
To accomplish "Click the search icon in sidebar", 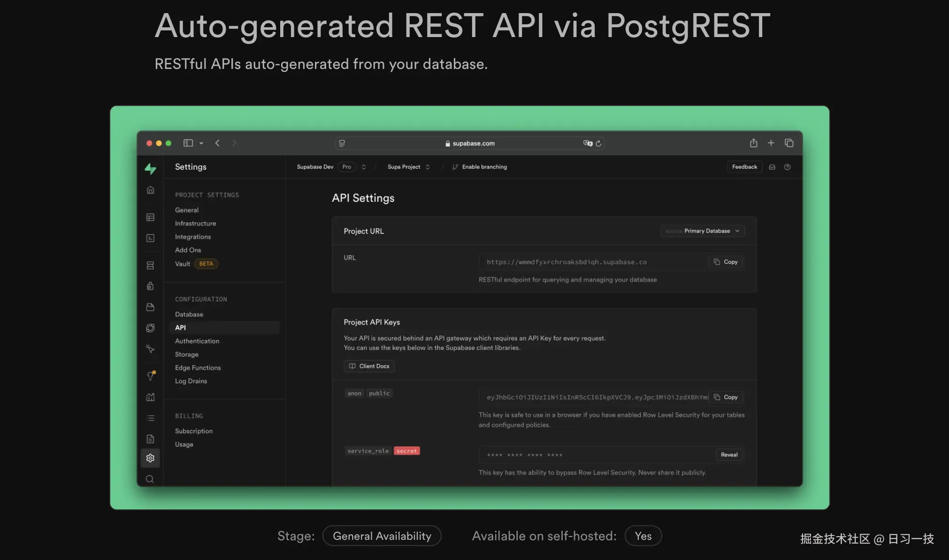I will 150,479.
